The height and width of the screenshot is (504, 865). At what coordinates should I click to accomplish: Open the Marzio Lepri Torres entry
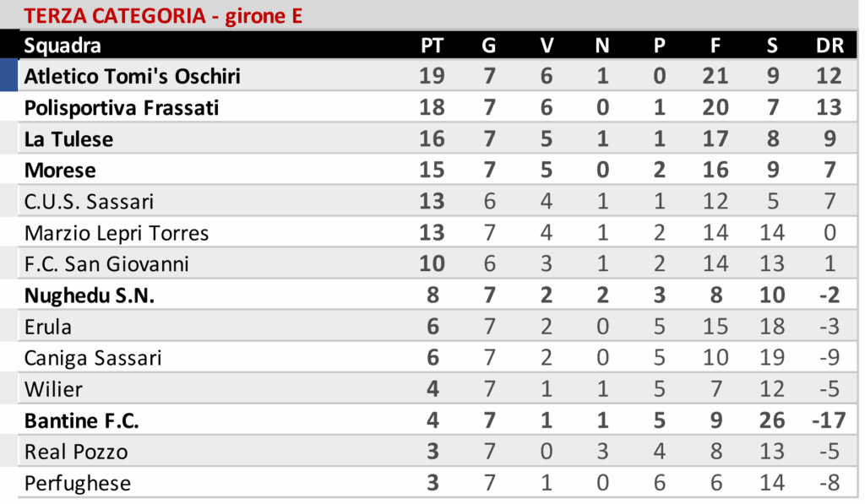point(117,233)
